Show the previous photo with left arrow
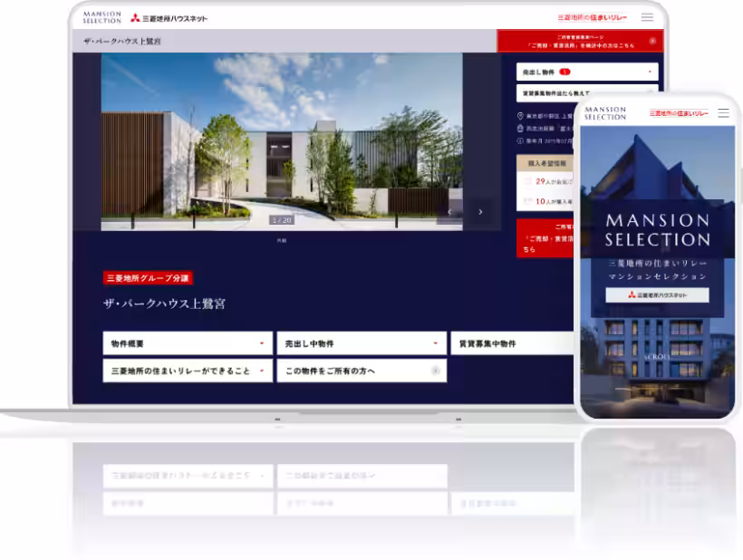The height and width of the screenshot is (560, 743). pyautogui.click(x=449, y=212)
